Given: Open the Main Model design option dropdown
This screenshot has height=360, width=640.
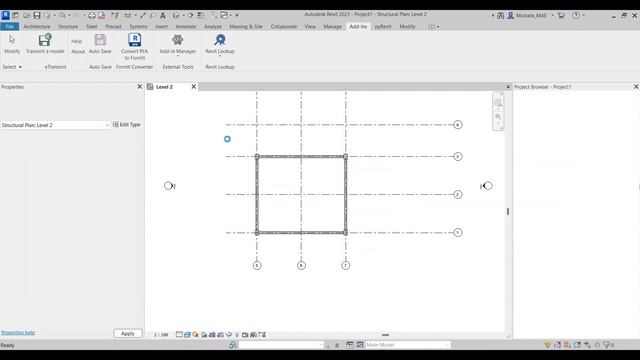Looking at the screenshot, I should (408, 345).
